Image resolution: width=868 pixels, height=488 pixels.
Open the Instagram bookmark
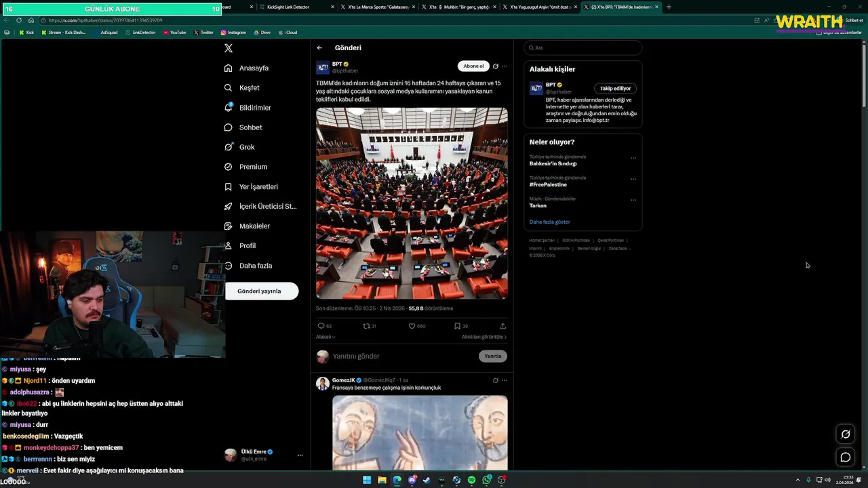[x=233, y=33]
